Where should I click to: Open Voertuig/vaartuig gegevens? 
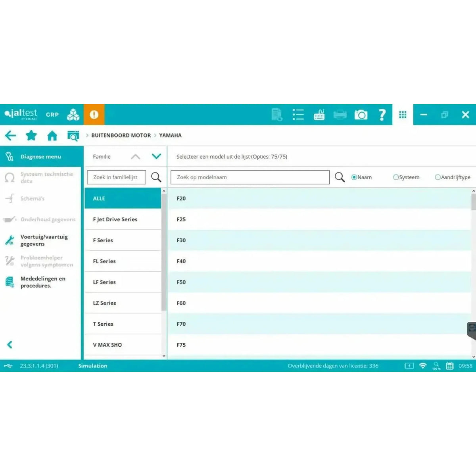coord(40,240)
